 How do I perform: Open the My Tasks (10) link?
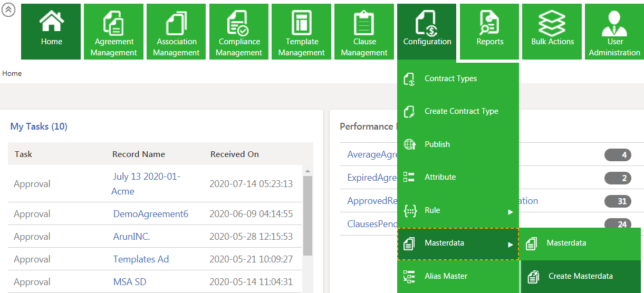point(39,126)
